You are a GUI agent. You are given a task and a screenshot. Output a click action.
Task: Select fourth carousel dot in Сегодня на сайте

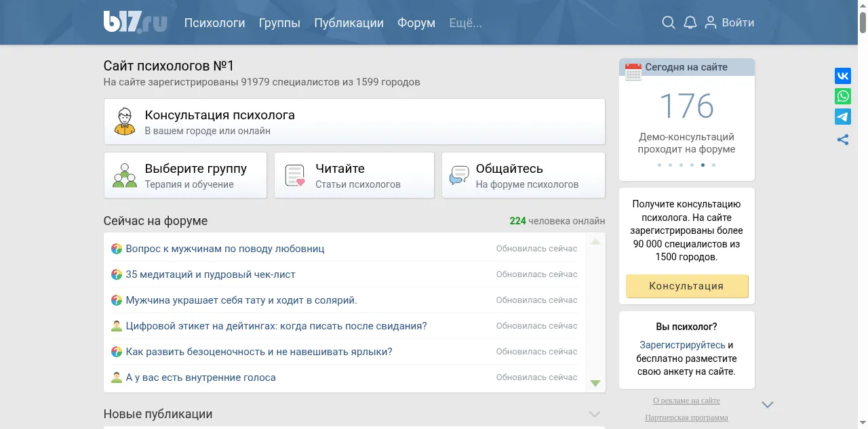tap(692, 165)
